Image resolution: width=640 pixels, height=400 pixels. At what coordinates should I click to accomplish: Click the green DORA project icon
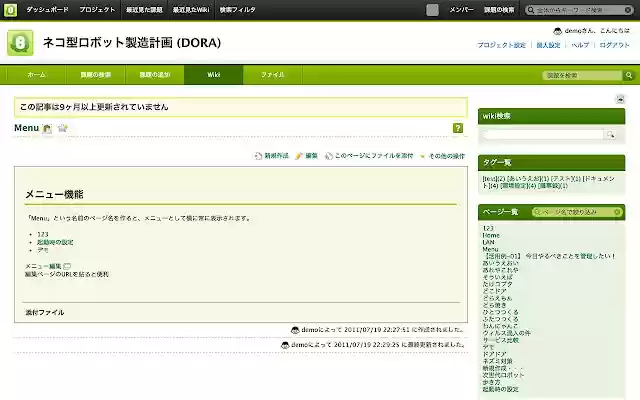[x=20, y=43]
